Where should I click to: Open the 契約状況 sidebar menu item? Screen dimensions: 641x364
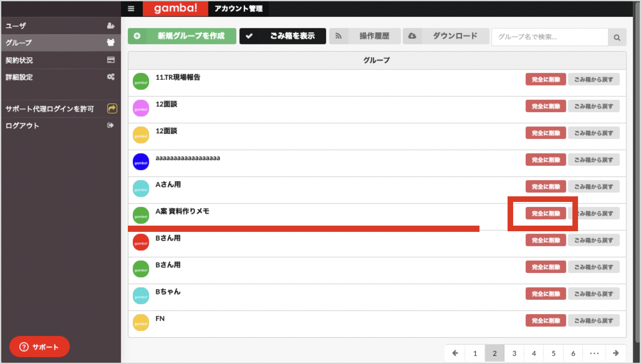point(61,60)
